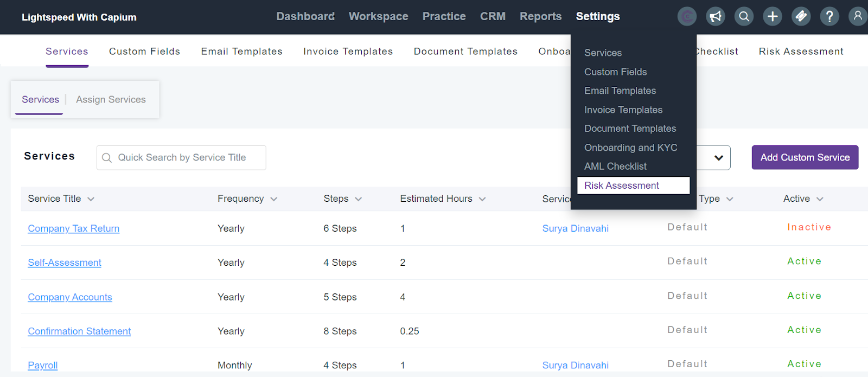Click Default type in Self-Assessment row
868x377 pixels.
coord(687,261)
